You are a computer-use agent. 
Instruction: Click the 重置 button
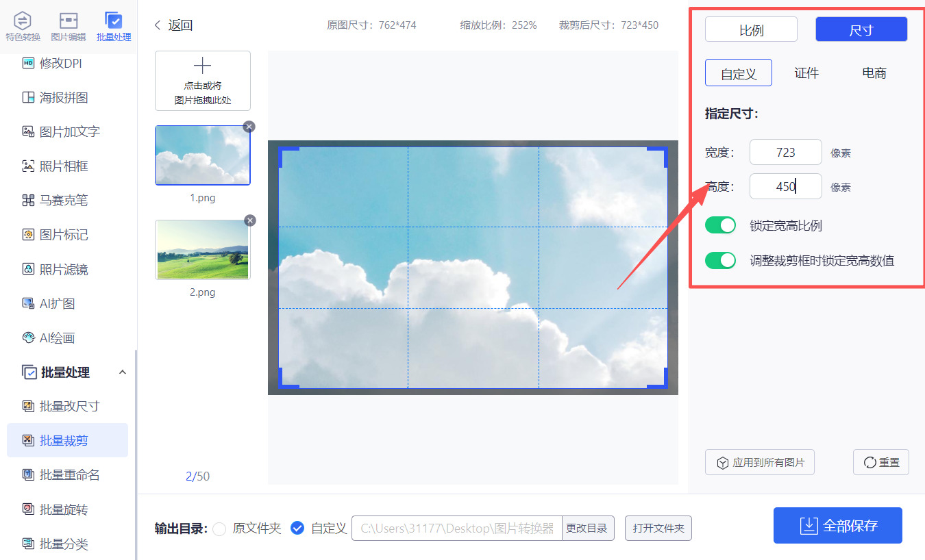(x=881, y=463)
